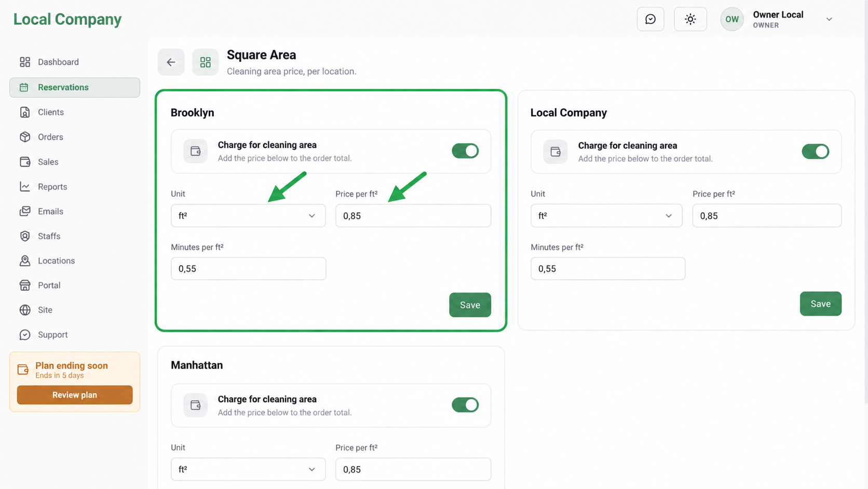Save the Brooklyn pricing settings
The width and height of the screenshot is (868, 489).
click(470, 305)
